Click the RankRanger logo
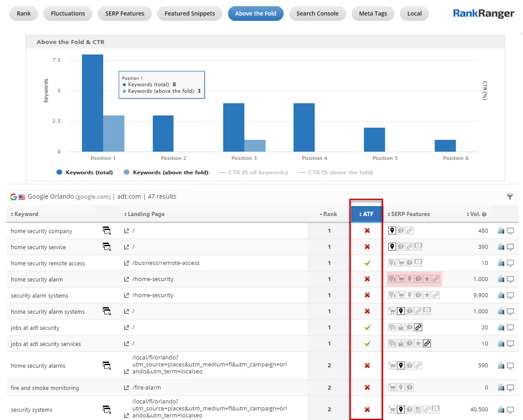The height and width of the screenshot is (420, 523). 484,14
